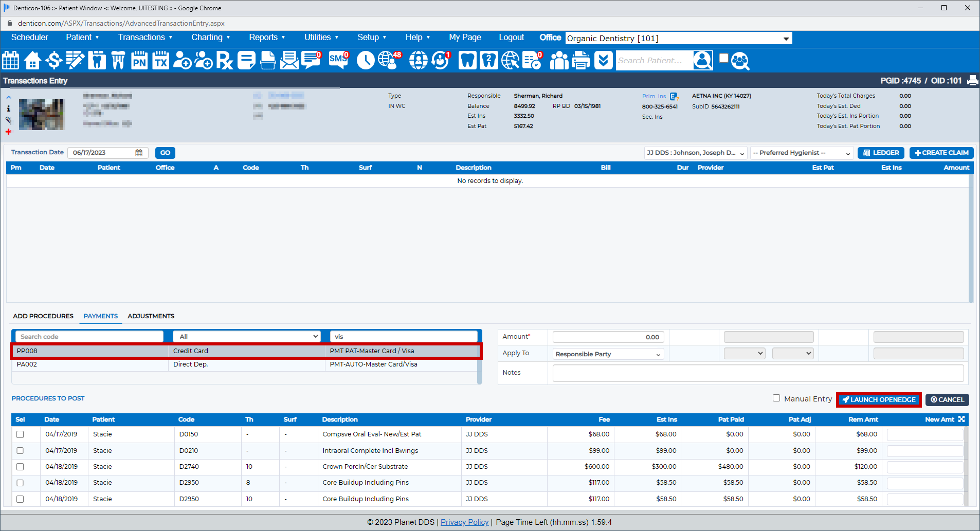
Task: Open the second blank dropdown beside Apply To
Action: pos(793,354)
